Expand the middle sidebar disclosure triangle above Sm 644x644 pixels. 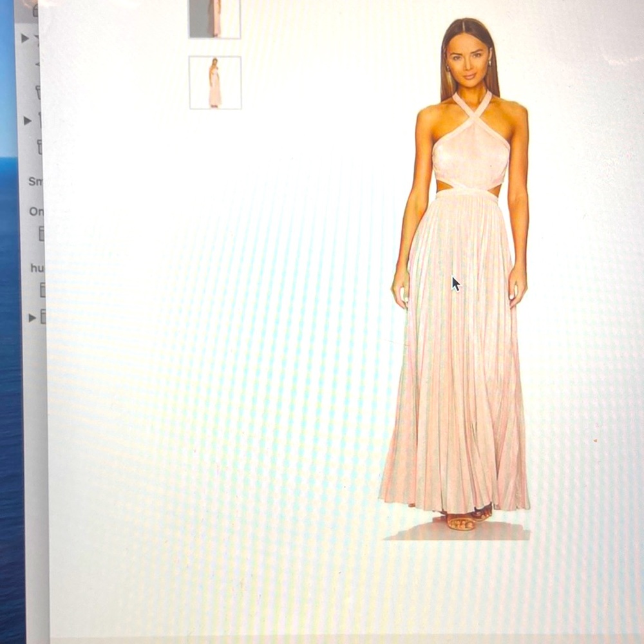coord(28,121)
